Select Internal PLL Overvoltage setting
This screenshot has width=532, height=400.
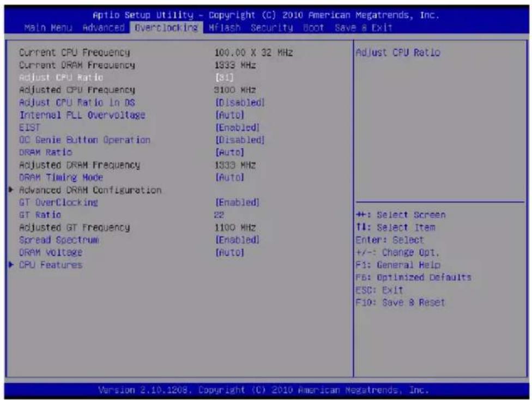click(82, 116)
